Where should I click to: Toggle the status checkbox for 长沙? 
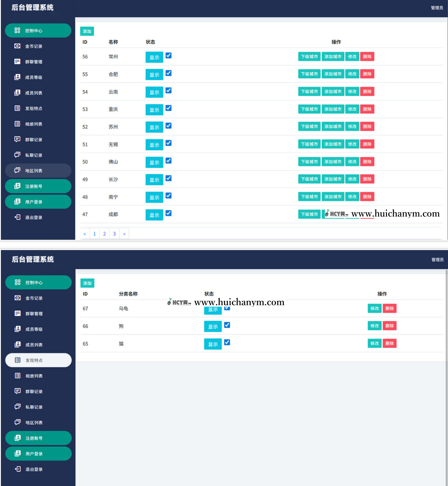pos(169,178)
